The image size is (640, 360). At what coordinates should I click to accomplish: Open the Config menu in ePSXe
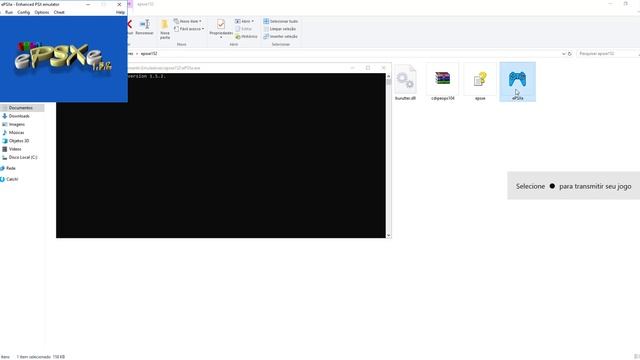[x=23, y=13]
